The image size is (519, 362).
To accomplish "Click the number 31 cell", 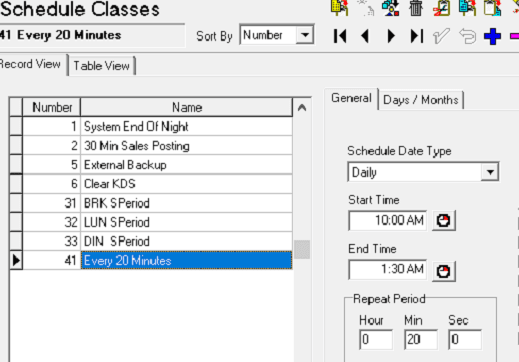I will pyautogui.click(x=52, y=203).
